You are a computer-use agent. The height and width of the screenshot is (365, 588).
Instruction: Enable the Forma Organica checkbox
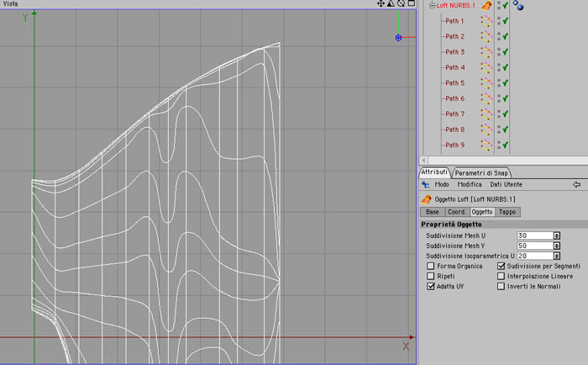click(x=430, y=266)
